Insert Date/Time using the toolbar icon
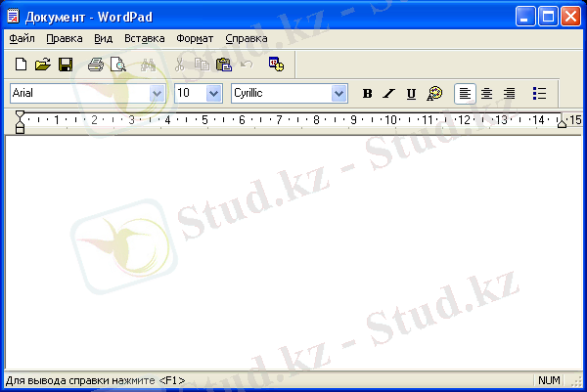The image size is (587, 392). pos(276,65)
